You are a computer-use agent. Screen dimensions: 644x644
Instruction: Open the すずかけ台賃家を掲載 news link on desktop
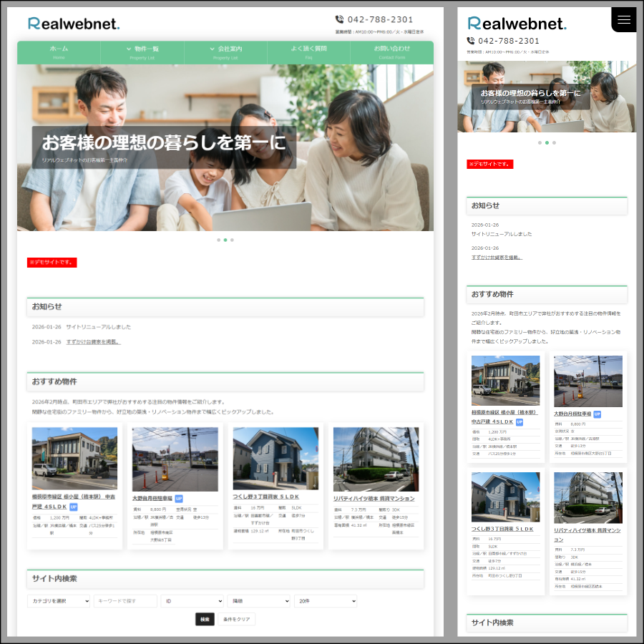[93, 342]
